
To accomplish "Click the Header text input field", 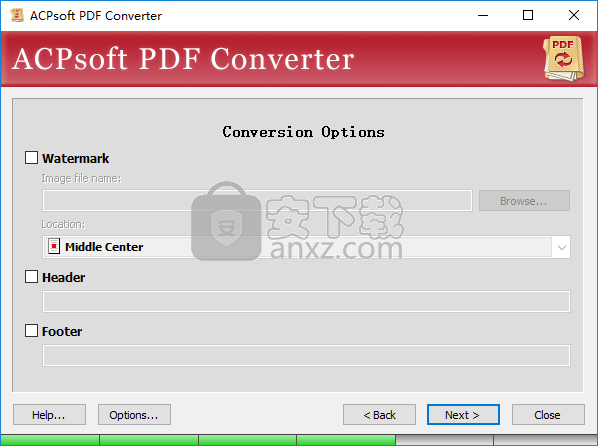I will pyautogui.click(x=306, y=301).
